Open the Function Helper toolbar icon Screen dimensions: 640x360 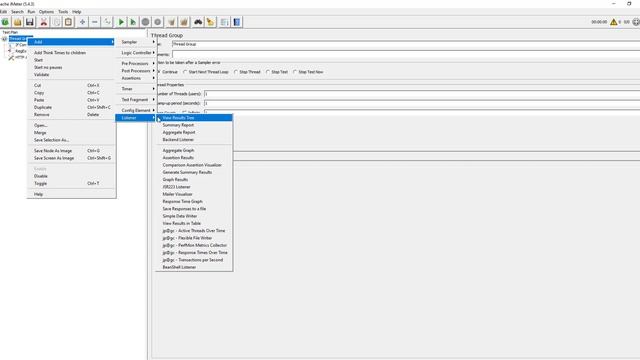(x=224, y=22)
